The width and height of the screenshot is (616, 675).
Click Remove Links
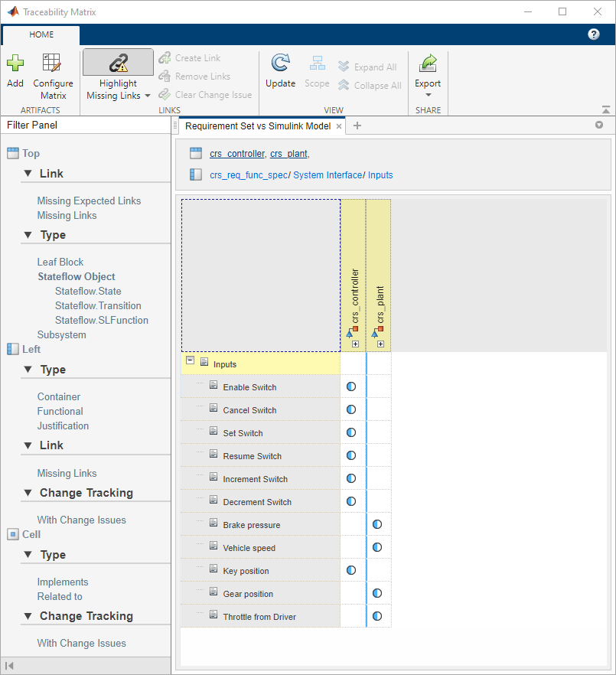[x=194, y=77]
